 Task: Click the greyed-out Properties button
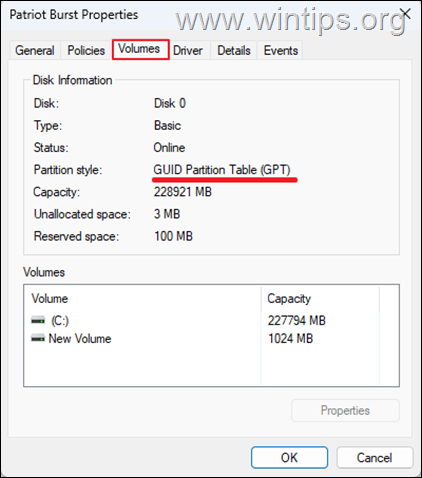(x=345, y=410)
